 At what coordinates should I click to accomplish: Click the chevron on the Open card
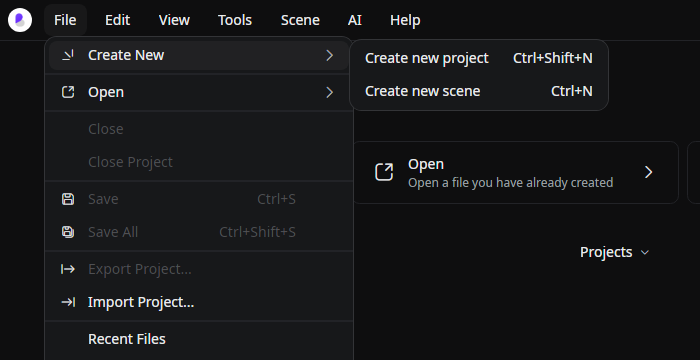pos(649,172)
